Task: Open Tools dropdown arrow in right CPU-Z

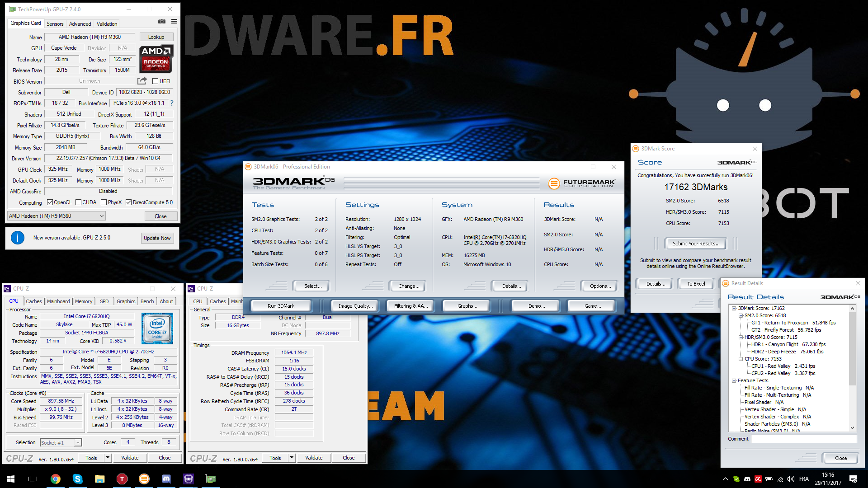Action: point(292,458)
